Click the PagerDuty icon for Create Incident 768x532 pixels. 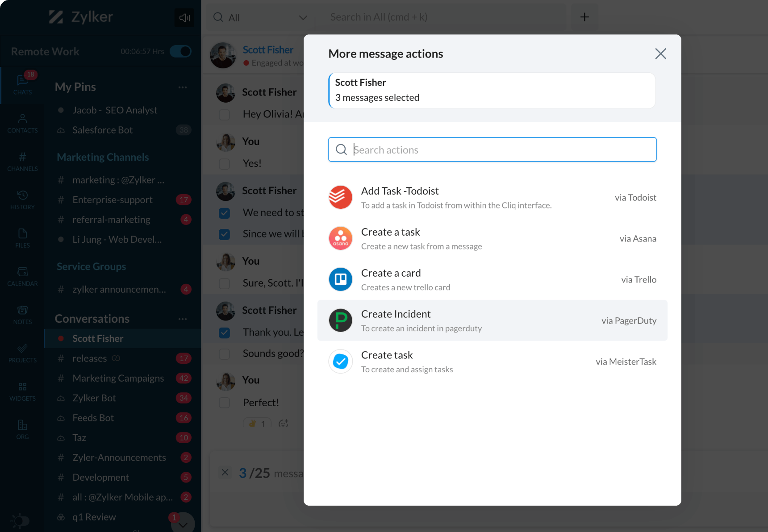click(341, 320)
